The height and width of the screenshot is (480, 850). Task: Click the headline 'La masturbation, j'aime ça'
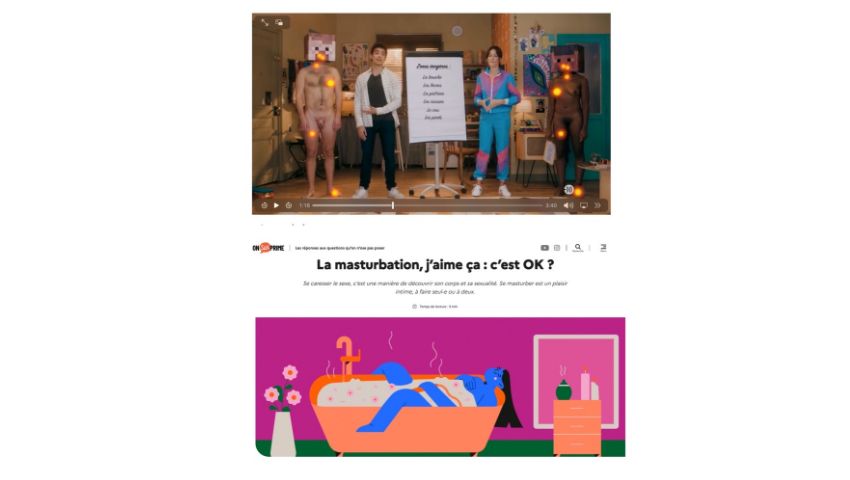pos(398,265)
